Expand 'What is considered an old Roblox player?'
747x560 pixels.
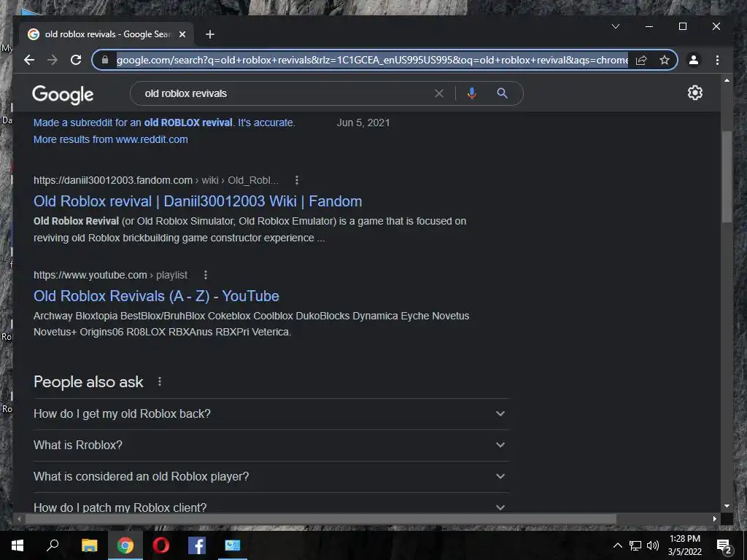[x=271, y=477]
